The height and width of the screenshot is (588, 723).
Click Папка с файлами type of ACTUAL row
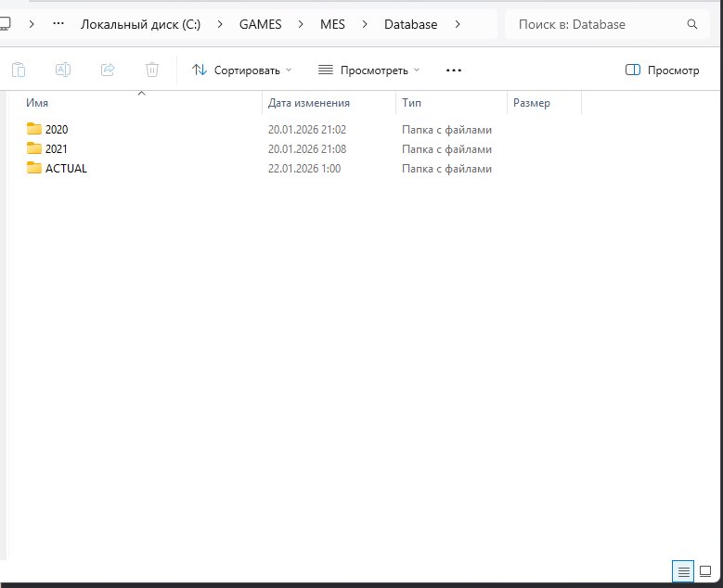click(x=446, y=169)
